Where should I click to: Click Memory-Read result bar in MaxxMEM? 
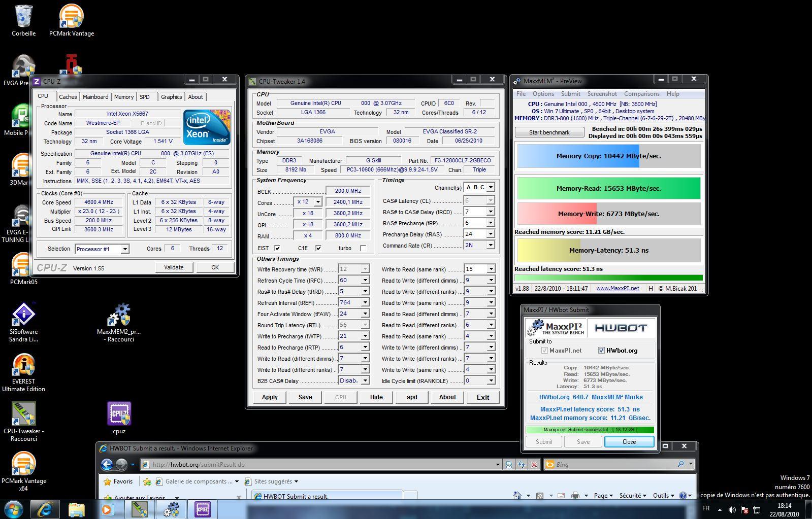click(x=609, y=188)
